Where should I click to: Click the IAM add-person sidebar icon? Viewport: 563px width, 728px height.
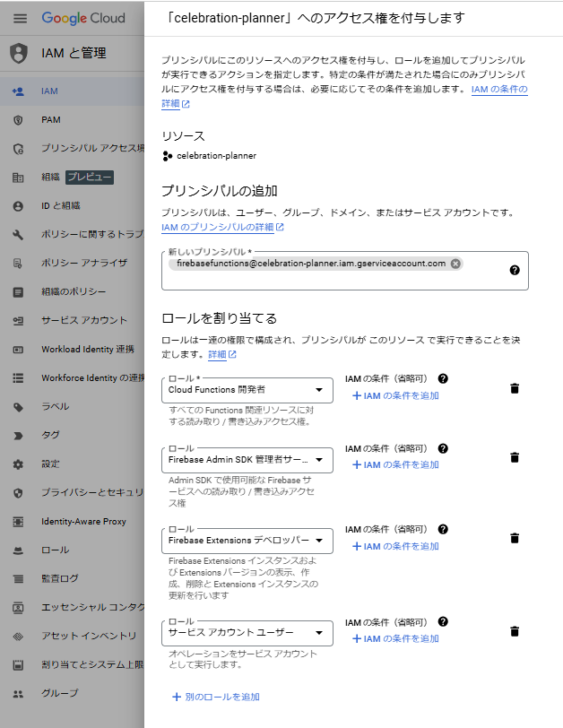[18, 91]
